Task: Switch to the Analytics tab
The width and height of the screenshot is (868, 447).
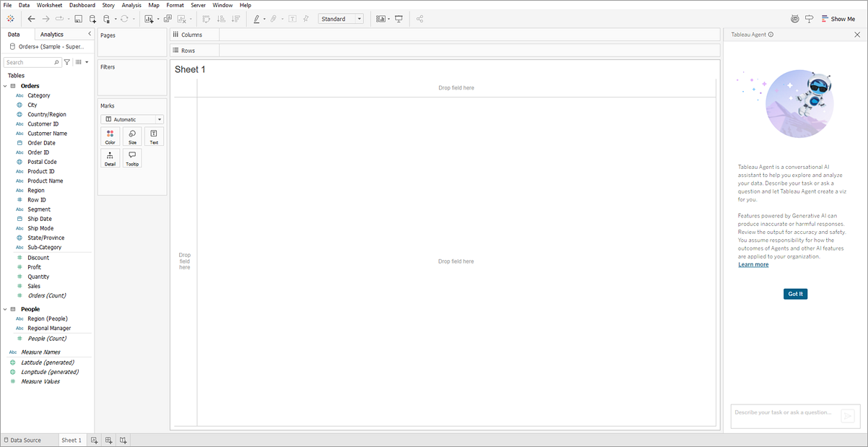Action: pos(52,35)
